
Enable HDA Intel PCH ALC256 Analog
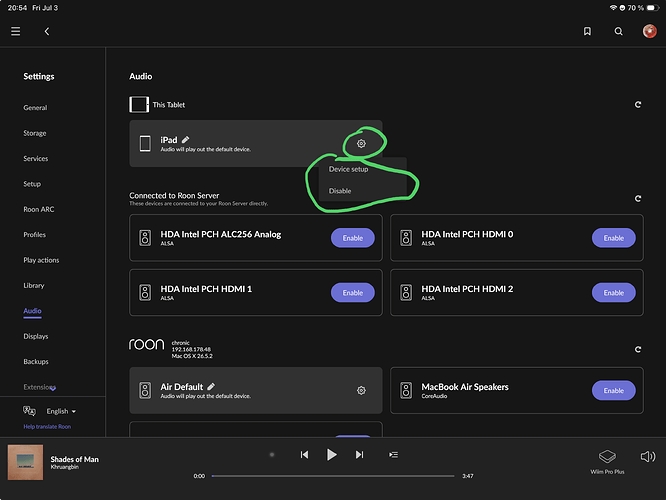pos(353,238)
